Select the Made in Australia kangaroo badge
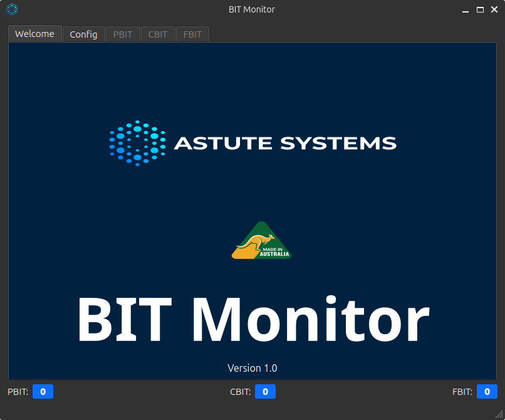The height and width of the screenshot is (420, 505). pyautogui.click(x=261, y=240)
